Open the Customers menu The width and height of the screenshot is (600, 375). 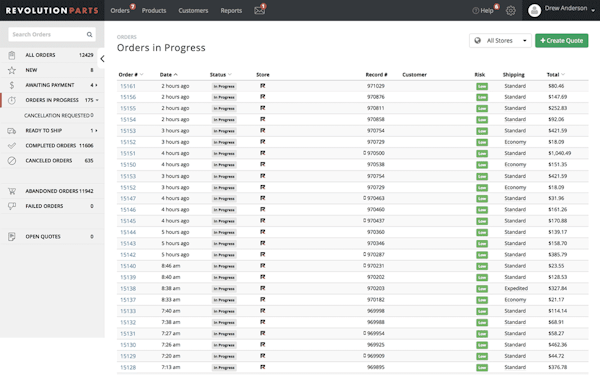(x=193, y=10)
